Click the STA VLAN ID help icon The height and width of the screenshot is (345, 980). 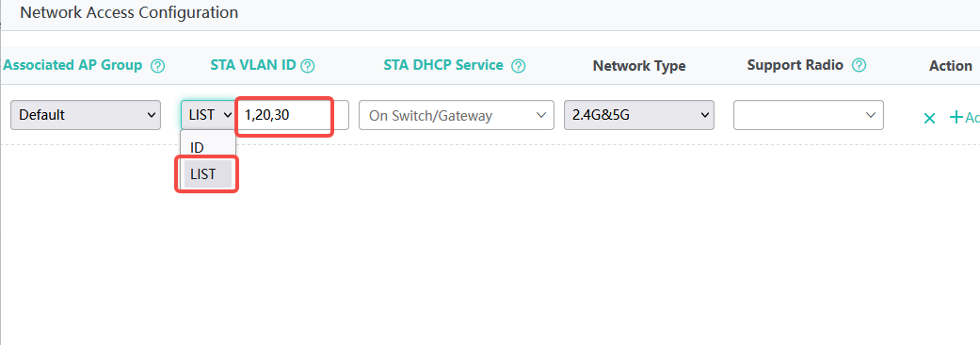click(308, 66)
